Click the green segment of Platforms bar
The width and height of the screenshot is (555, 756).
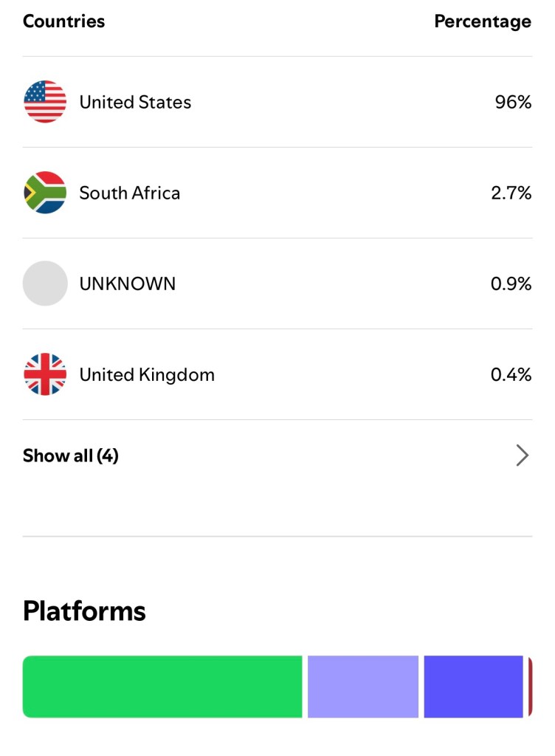coord(162,687)
